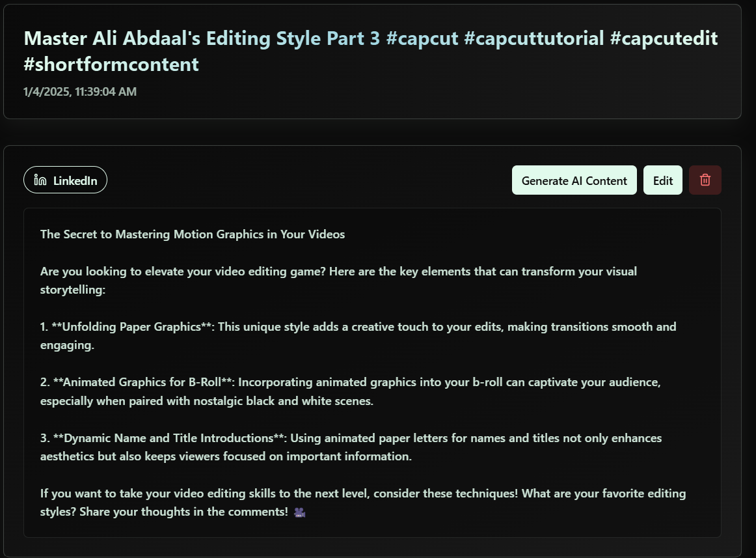756x558 pixels.
Task: Select the LinkedIn platform badge
Action: tap(65, 180)
